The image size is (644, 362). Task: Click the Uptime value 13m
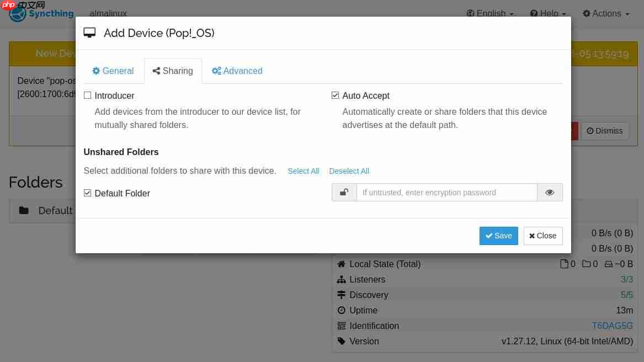coord(624,310)
